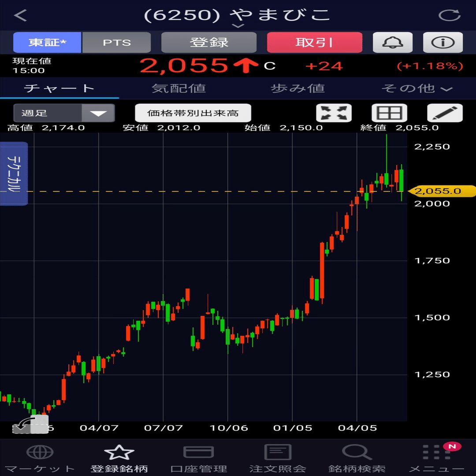This screenshot has width=476, height=476.
Task: Click the +24 price change text
Action: pos(324,66)
